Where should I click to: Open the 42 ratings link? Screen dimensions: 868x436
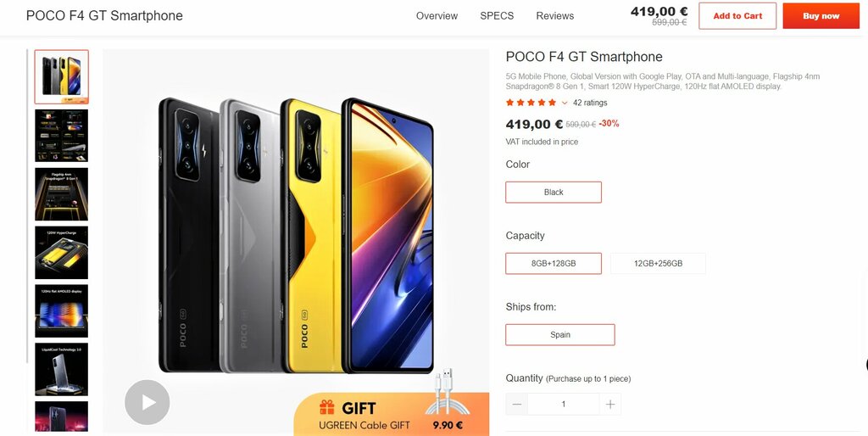tap(590, 103)
